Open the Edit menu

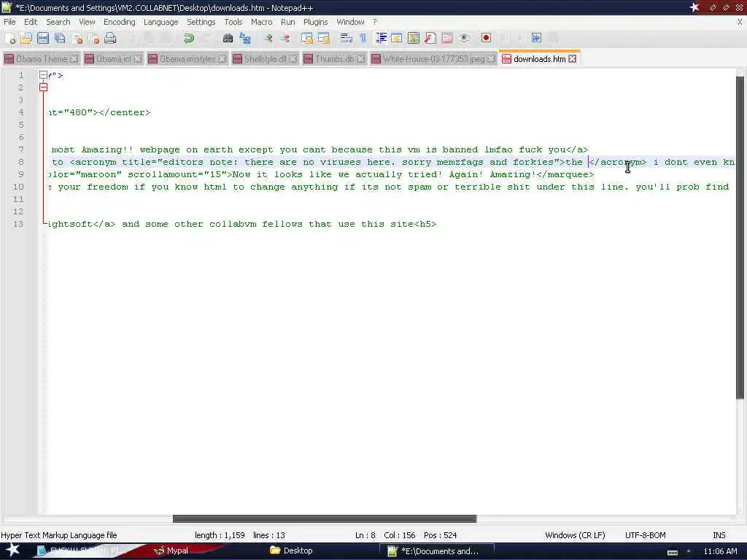click(31, 22)
